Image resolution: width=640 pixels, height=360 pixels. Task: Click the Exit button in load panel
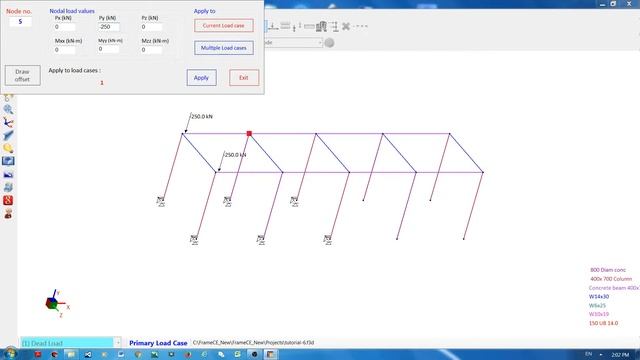[x=244, y=78]
